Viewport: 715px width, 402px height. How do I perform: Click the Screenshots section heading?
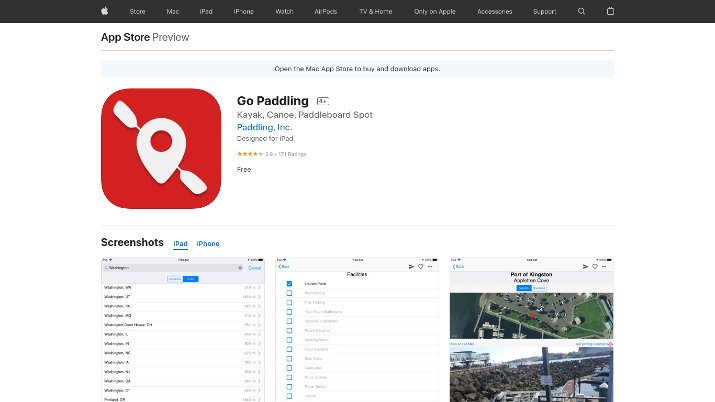pyautogui.click(x=132, y=242)
